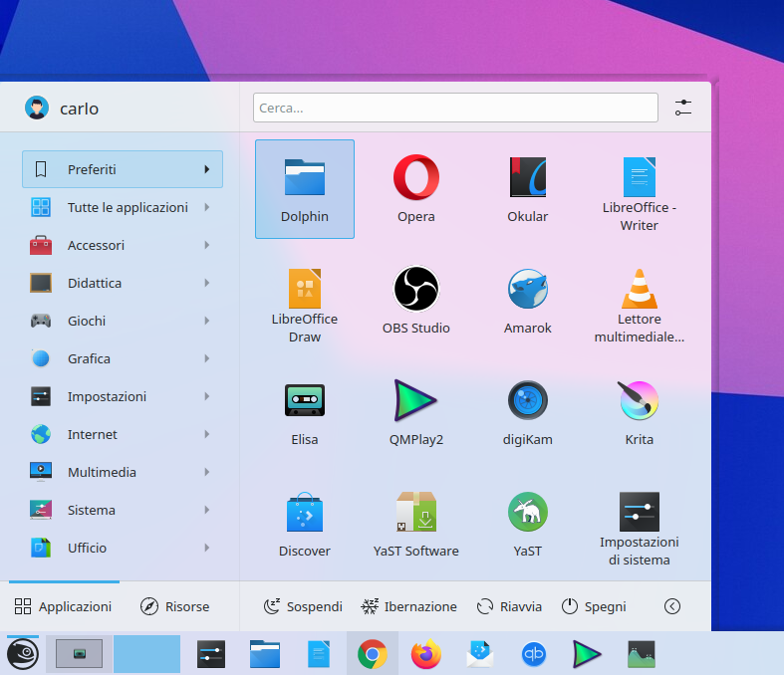Launch QMPlay2 from favorites grid
This screenshot has height=675, width=784.
pos(416,413)
